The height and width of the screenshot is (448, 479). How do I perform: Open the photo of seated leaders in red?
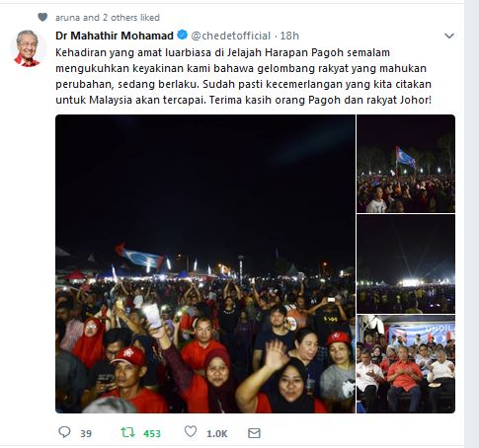pyautogui.click(x=406, y=364)
